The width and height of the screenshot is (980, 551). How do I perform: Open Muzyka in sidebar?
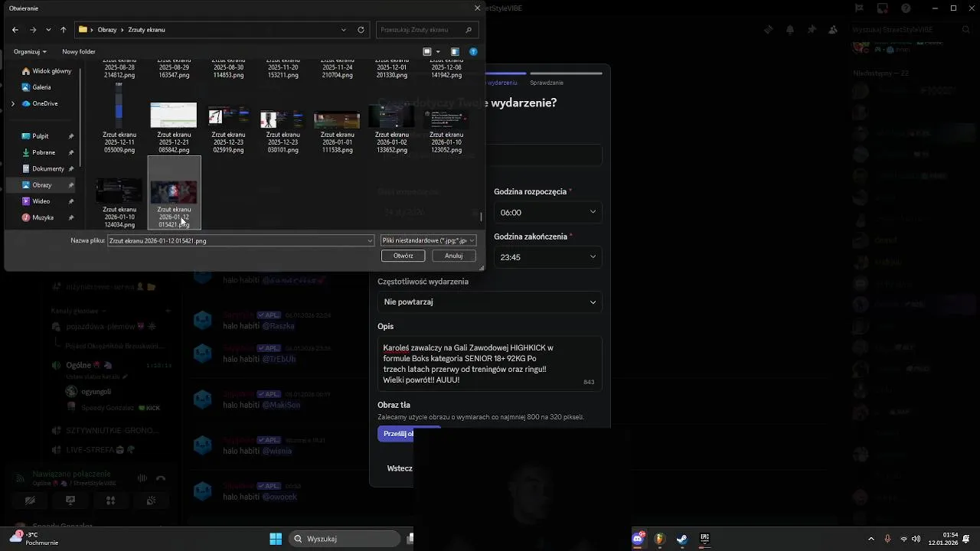pos(42,217)
